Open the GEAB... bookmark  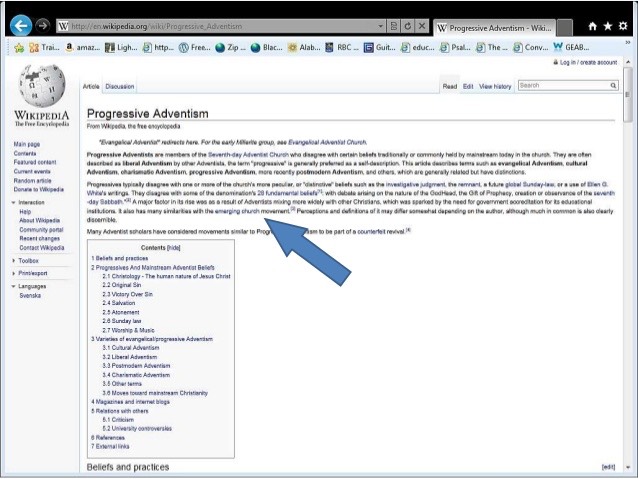tap(571, 48)
